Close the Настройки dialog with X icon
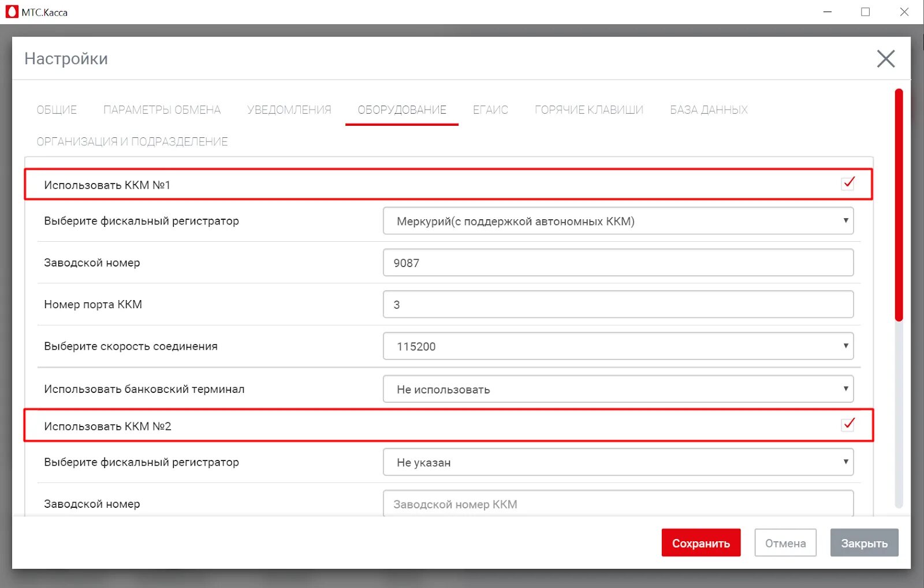Screen dimensions: 924x588 885,59
